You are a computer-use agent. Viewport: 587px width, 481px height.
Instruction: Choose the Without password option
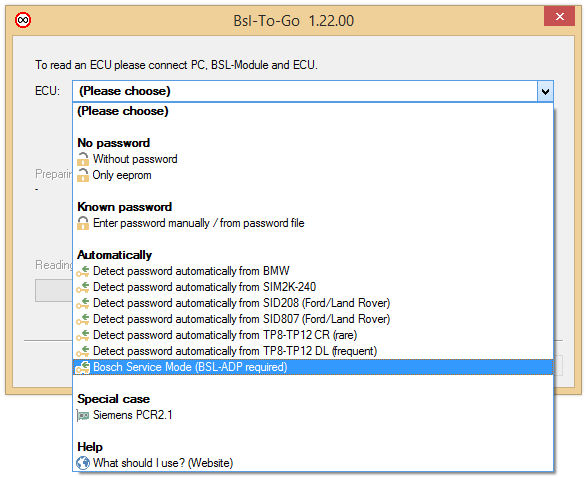(x=313, y=159)
